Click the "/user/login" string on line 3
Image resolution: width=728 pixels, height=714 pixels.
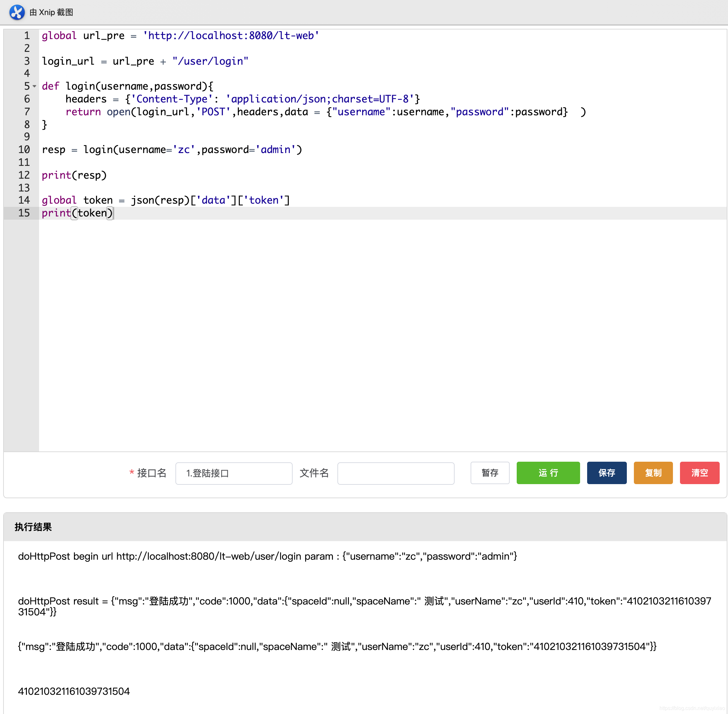[210, 61]
